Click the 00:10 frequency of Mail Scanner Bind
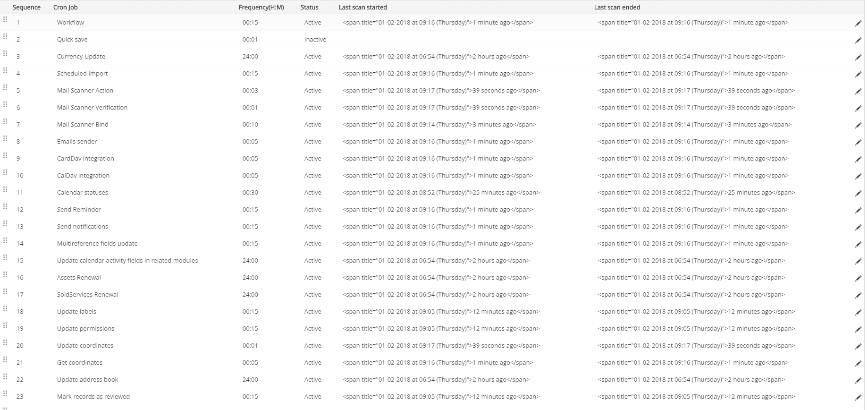The image size is (868, 410). click(x=250, y=125)
